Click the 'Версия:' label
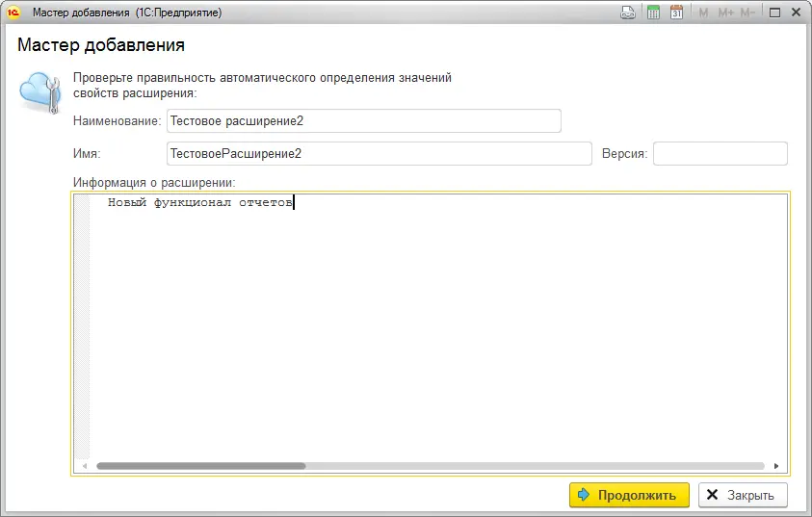The image size is (812, 517). click(624, 154)
